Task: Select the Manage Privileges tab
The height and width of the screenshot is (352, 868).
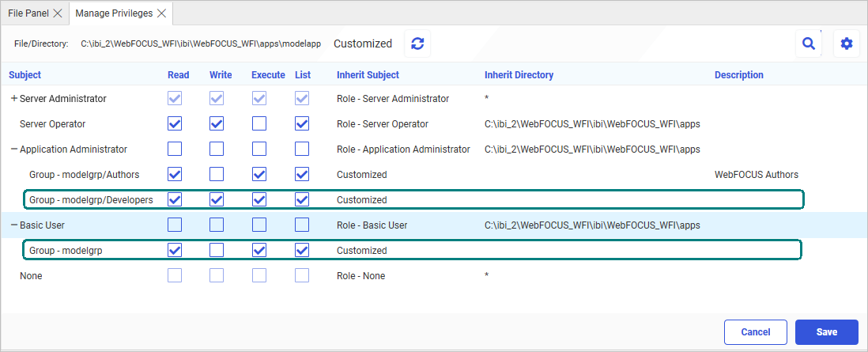Action: click(114, 13)
